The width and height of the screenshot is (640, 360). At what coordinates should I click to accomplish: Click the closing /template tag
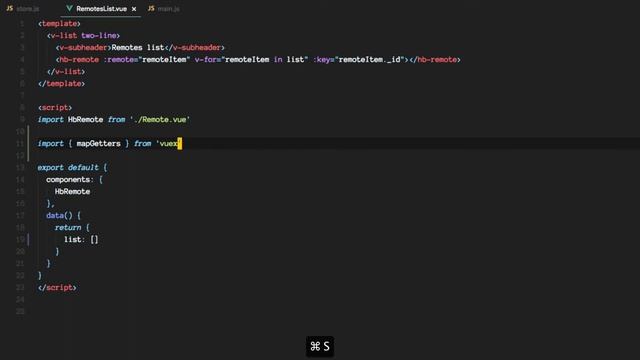pyautogui.click(x=61, y=84)
